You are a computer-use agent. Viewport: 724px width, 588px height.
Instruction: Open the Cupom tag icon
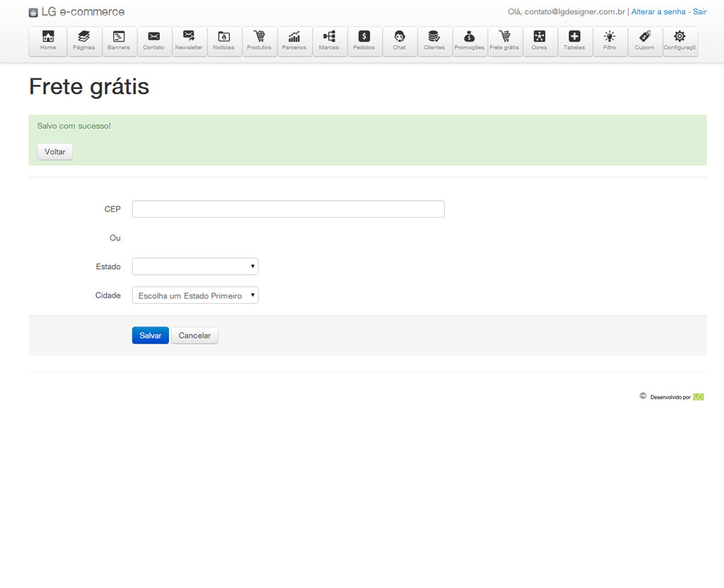pyautogui.click(x=645, y=41)
